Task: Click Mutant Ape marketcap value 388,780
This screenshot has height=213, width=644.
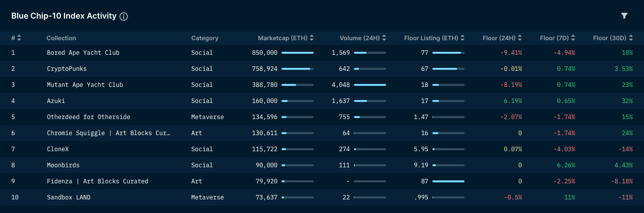Action: point(265,85)
